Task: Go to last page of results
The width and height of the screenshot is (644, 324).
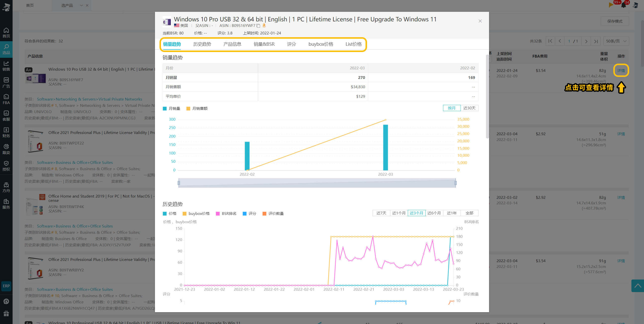Action: pos(596,41)
